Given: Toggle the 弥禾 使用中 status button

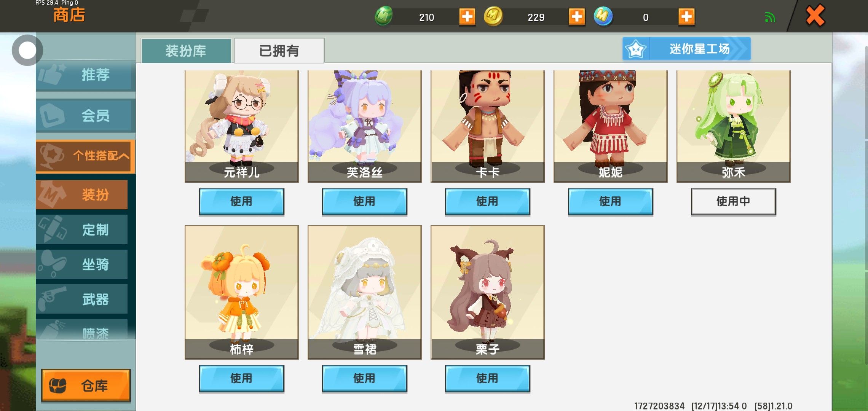Looking at the screenshot, I should [733, 201].
